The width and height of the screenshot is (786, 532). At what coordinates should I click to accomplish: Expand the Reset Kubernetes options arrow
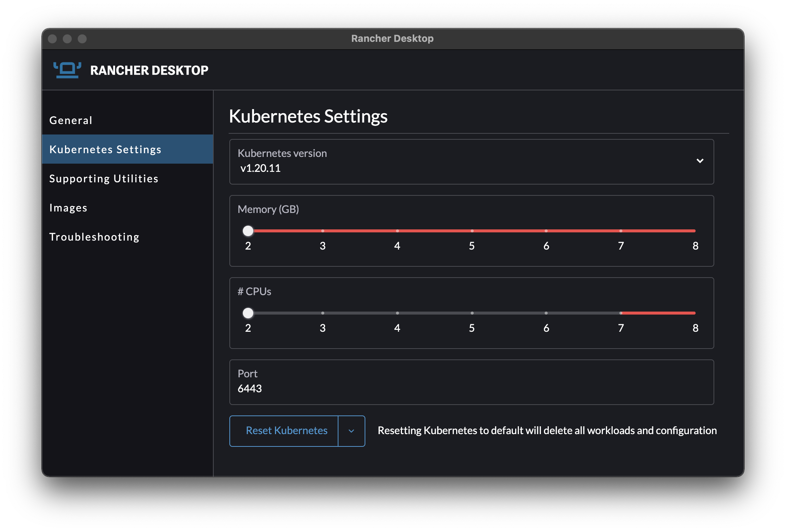click(x=352, y=431)
